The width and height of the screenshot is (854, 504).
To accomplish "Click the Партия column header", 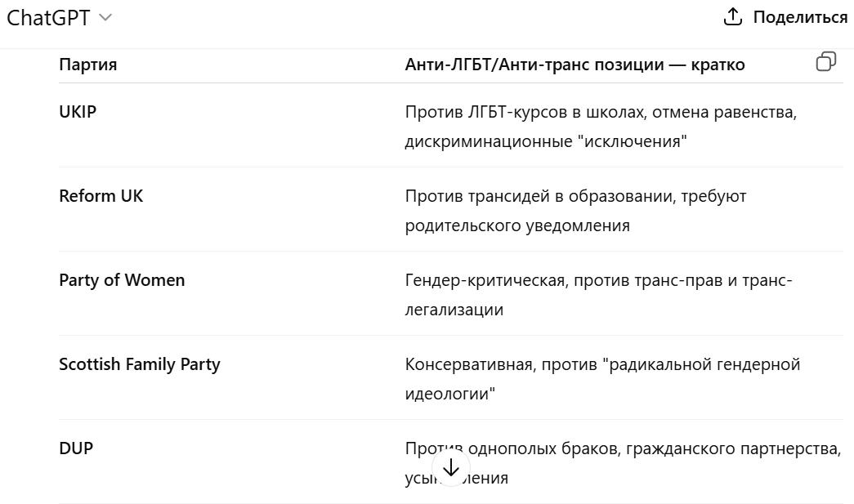I will pyautogui.click(x=87, y=65).
